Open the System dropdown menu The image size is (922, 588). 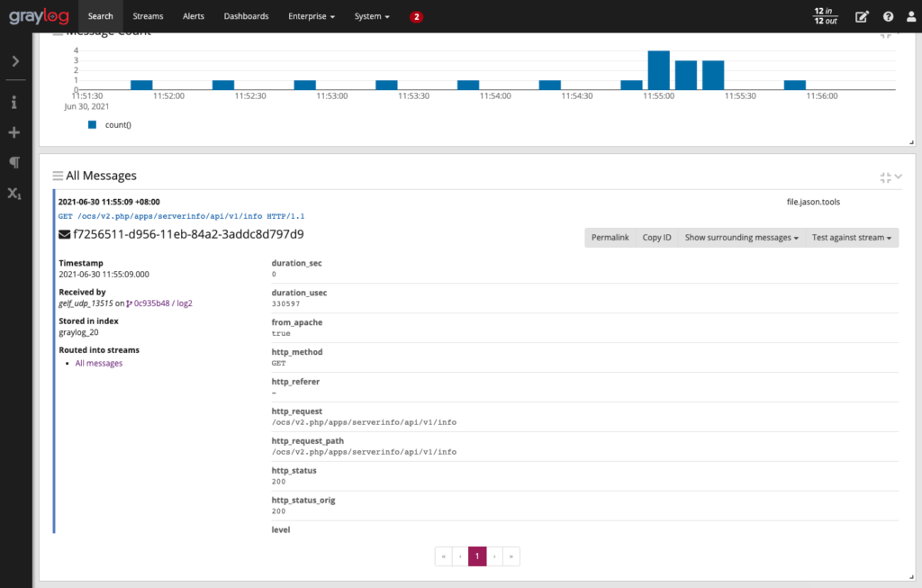pyautogui.click(x=372, y=16)
